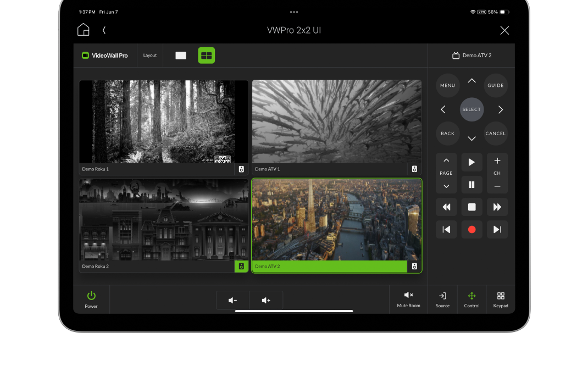Switch to the Keypad tab
Screen dimensions: 588x371
coord(500,300)
